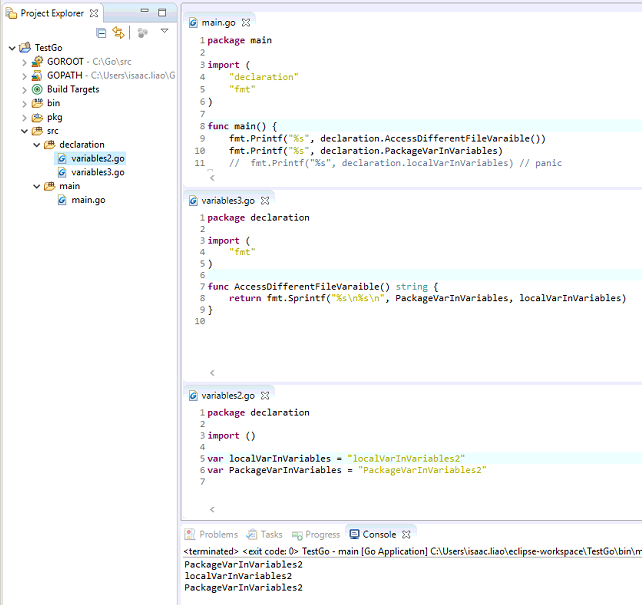
Task: Close the variables2.go editor tab
Action: [x=265, y=396]
